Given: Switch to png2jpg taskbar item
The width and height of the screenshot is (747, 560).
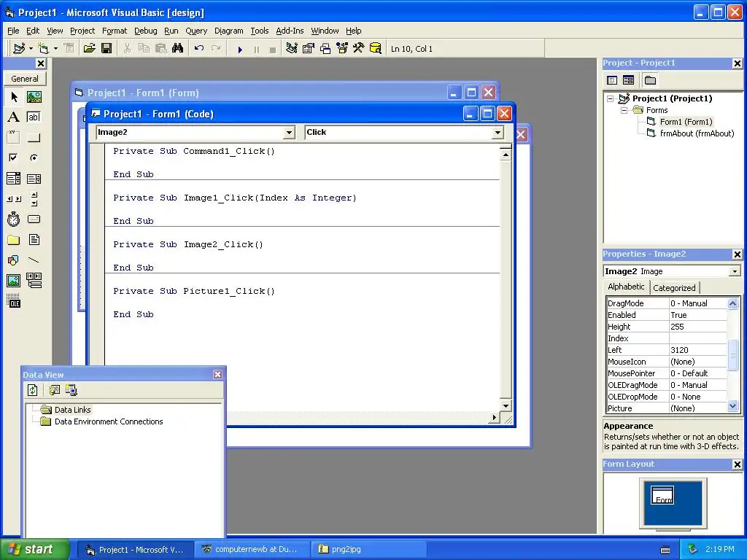Looking at the screenshot, I should [x=369, y=549].
